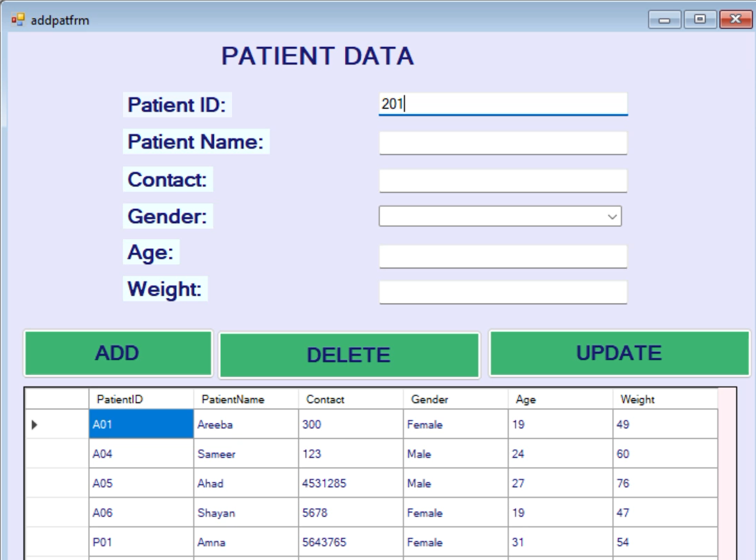The image size is (756, 560).
Task: Click contact cell 4531285
Action: pos(351,483)
